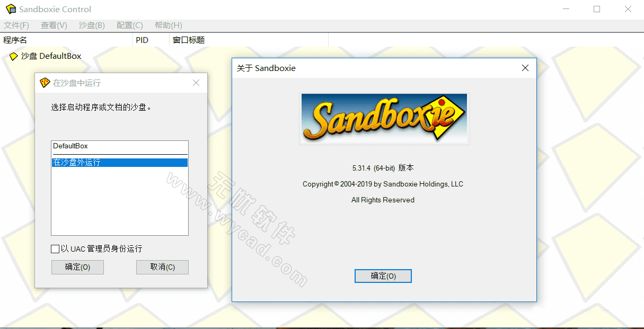Close the 在沙盘中运行 dialog

click(x=196, y=83)
